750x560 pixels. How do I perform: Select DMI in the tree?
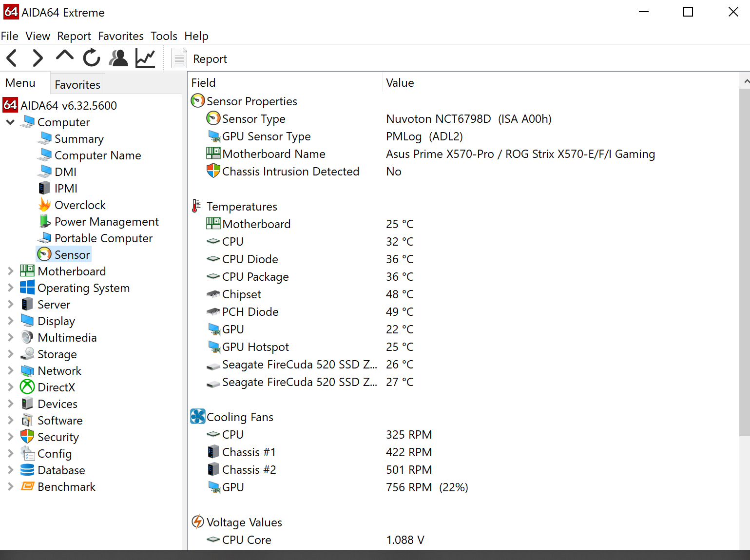pos(65,172)
